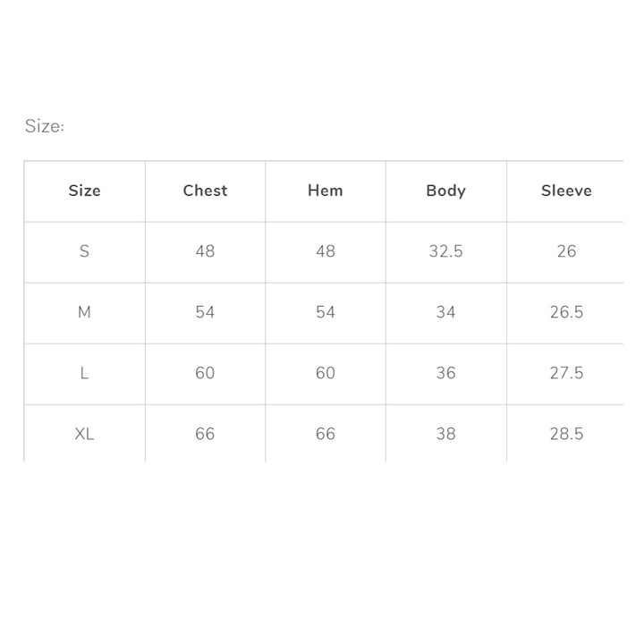Select the Hem value 54 for size M
The image size is (644, 644).
(x=326, y=312)
